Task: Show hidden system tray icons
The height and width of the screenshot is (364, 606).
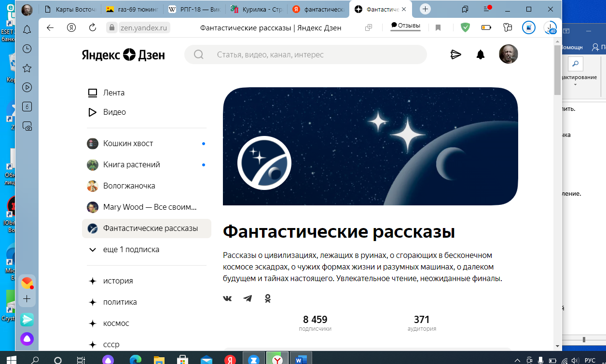Action: pyautogui.click(x=518, y=360)
